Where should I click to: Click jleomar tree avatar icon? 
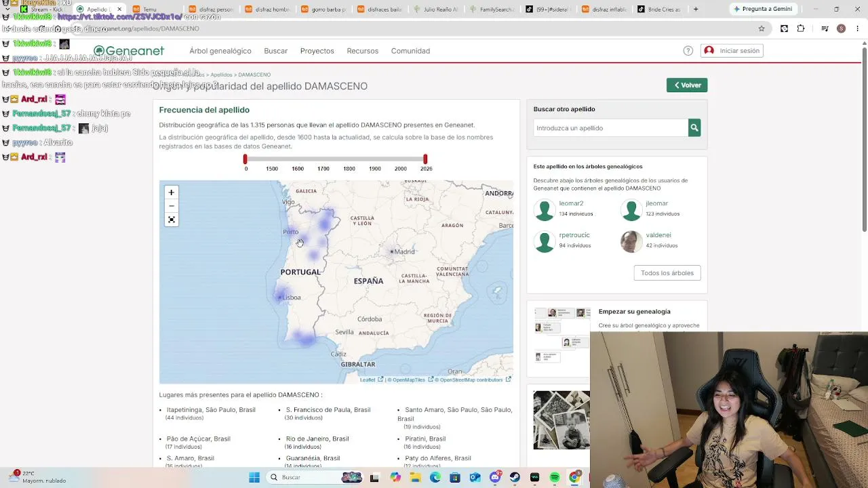point(631,210)
